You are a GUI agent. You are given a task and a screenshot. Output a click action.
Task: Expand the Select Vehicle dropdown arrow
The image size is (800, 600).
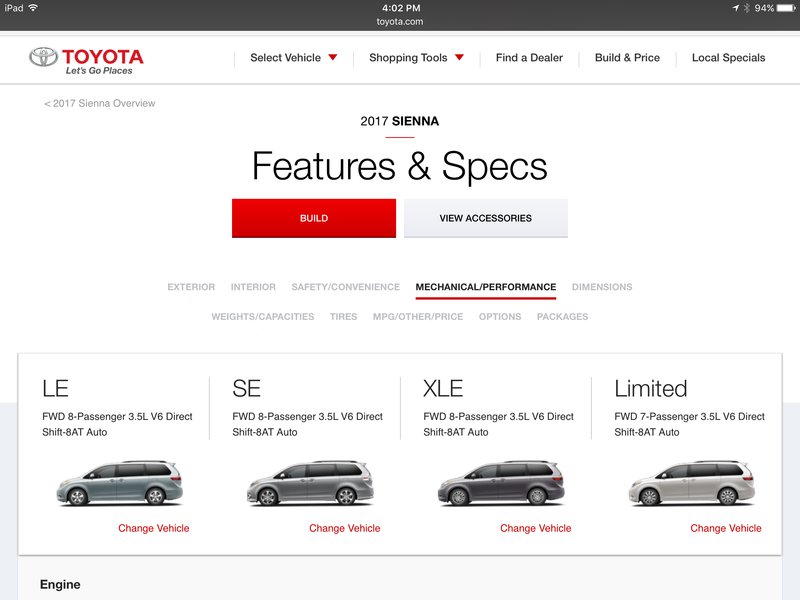coord(333,58)
